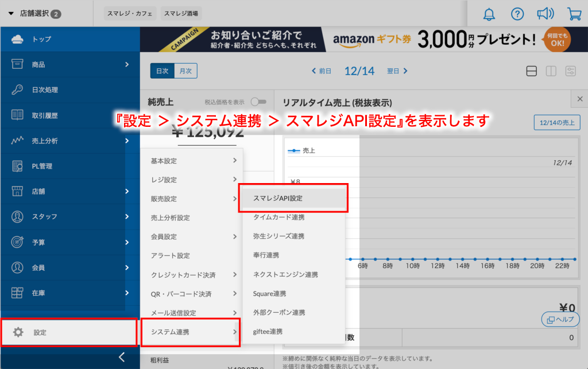Open Square連携 menu item

pyautogui.click(x=293, y=294)
